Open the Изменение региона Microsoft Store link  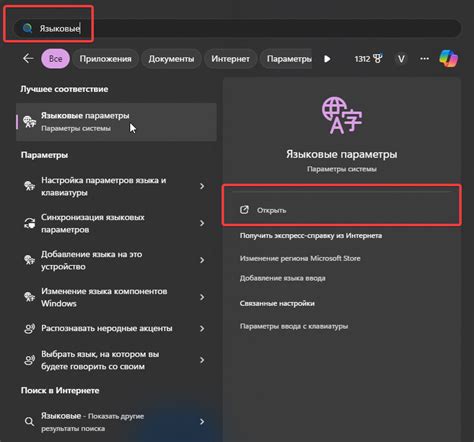click(x=300, y=258)
